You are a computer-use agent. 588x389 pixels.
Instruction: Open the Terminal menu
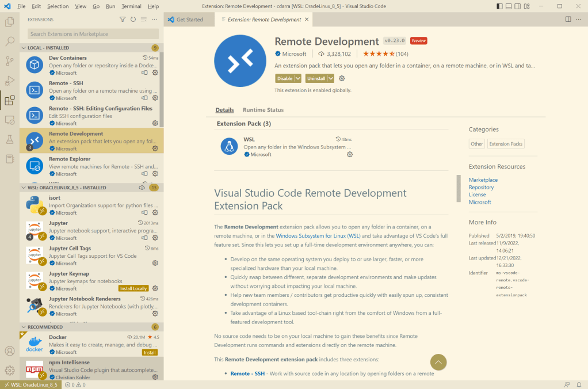(x=131, y=6)
